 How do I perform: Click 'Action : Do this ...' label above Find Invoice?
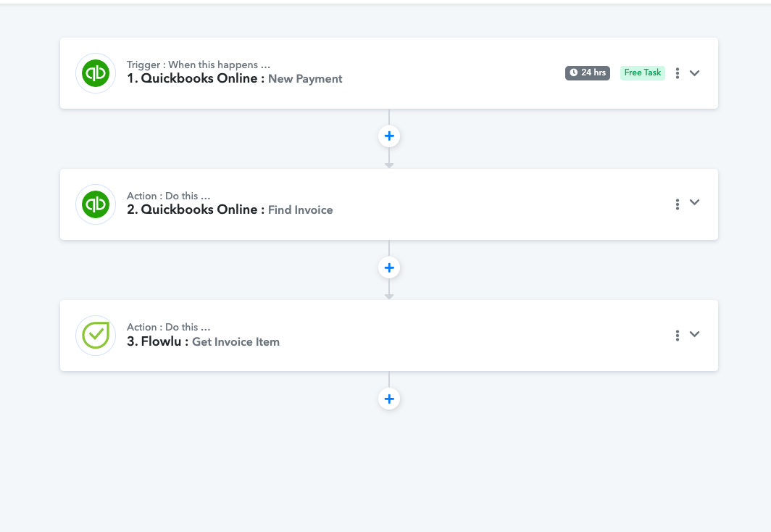[x=169, y=196]
